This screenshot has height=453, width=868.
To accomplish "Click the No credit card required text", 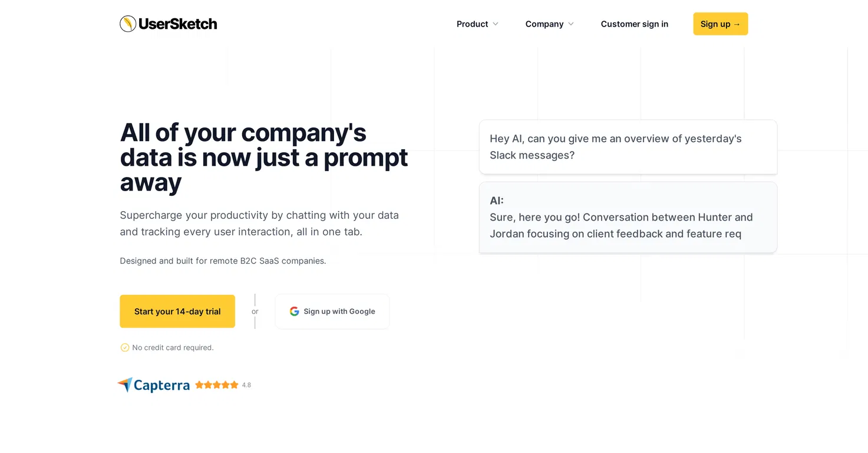I will coord(173,347).
